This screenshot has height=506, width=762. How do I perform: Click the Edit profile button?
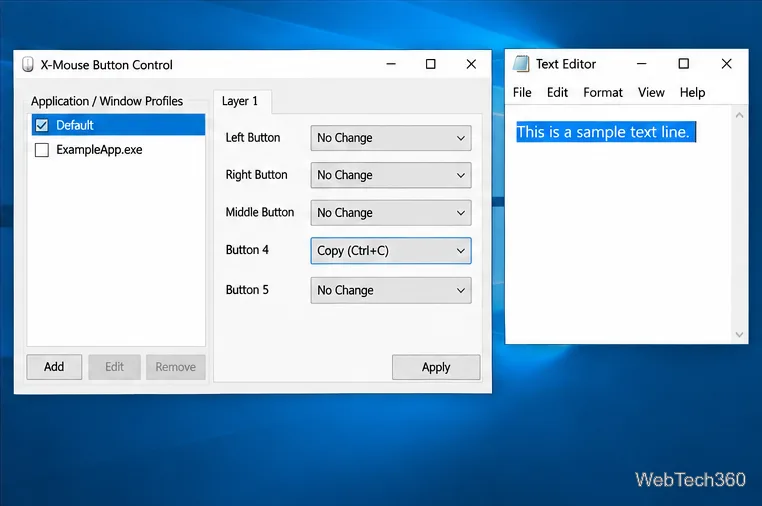(x=114, y=367)
